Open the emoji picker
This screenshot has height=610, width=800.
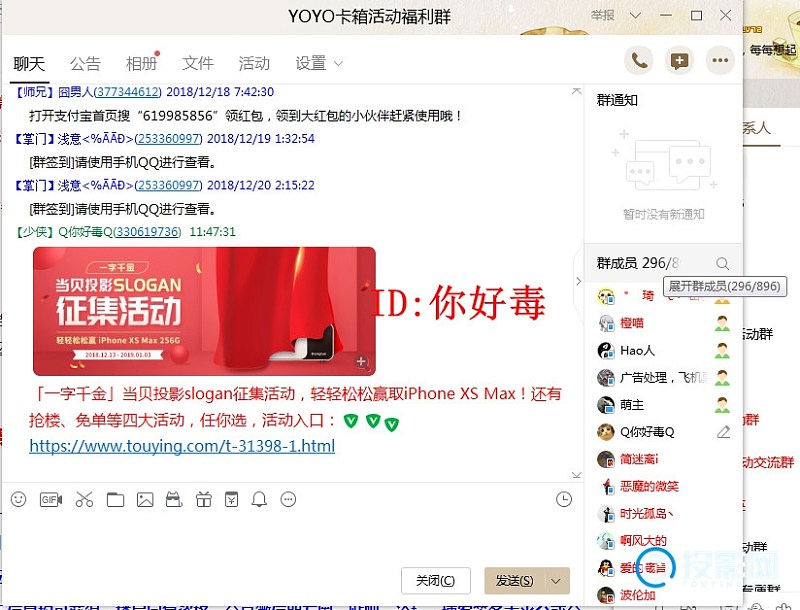[18, 499]
